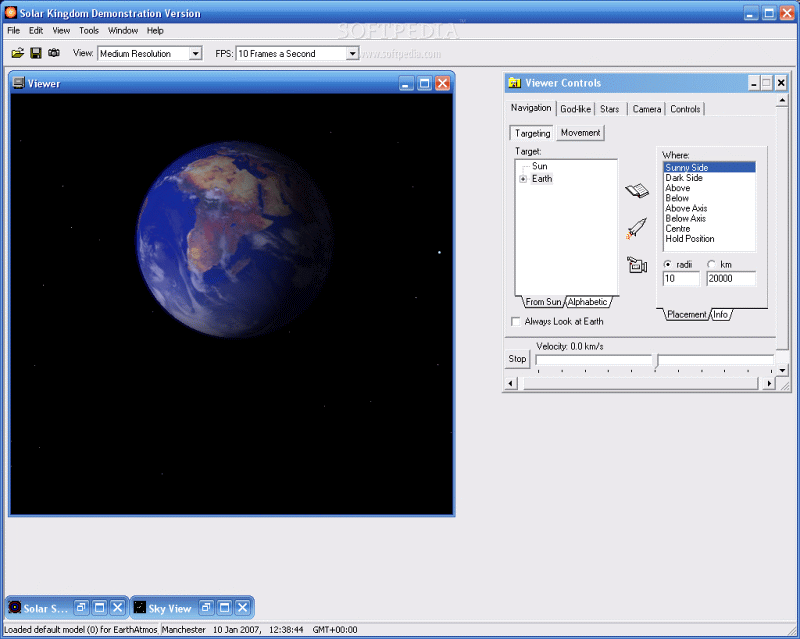800x639 pixels.
Task: Open the Window menu
Action: (123, 31)
